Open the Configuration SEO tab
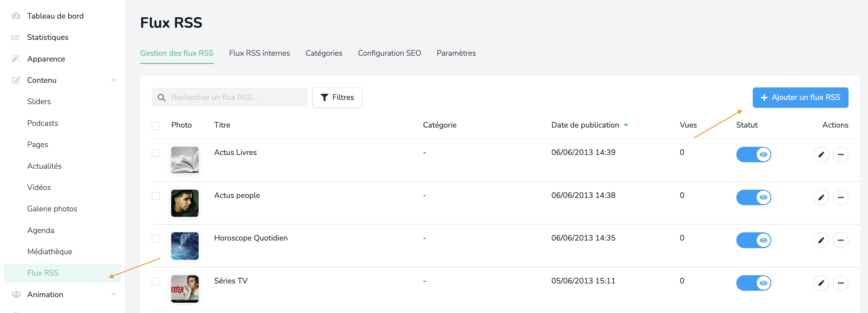 point(389,53)
